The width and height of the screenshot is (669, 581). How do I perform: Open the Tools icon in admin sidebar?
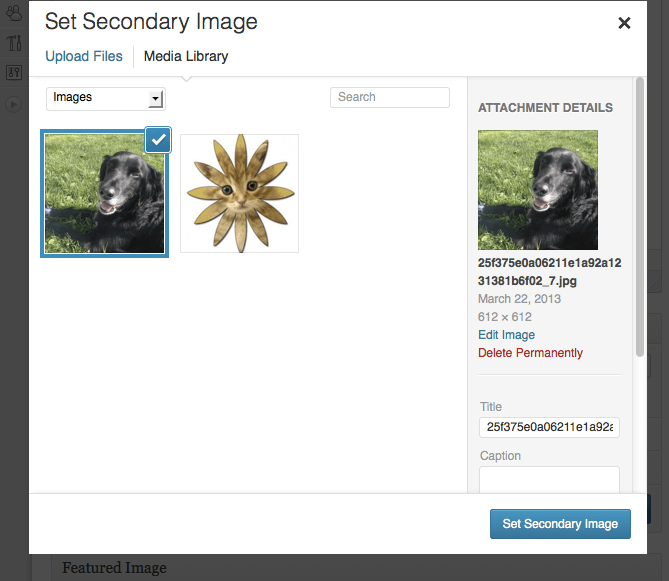click(14, 43)
